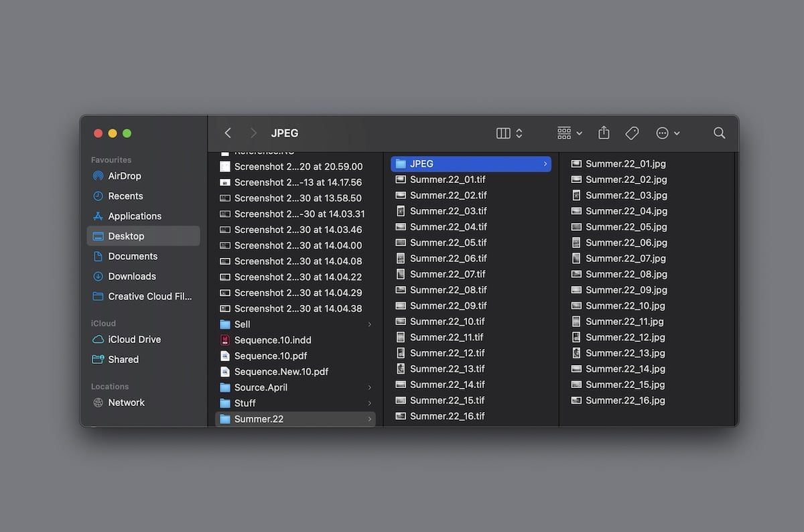Navigate back using the back arrow
This screenshot has width=804, height=532.
pyautogui.click(x=227, y=133)
